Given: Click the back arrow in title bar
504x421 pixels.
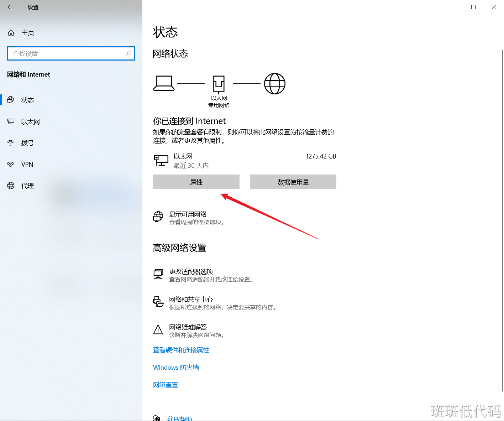Looking at the screenshot, I should tap(10, 7).
